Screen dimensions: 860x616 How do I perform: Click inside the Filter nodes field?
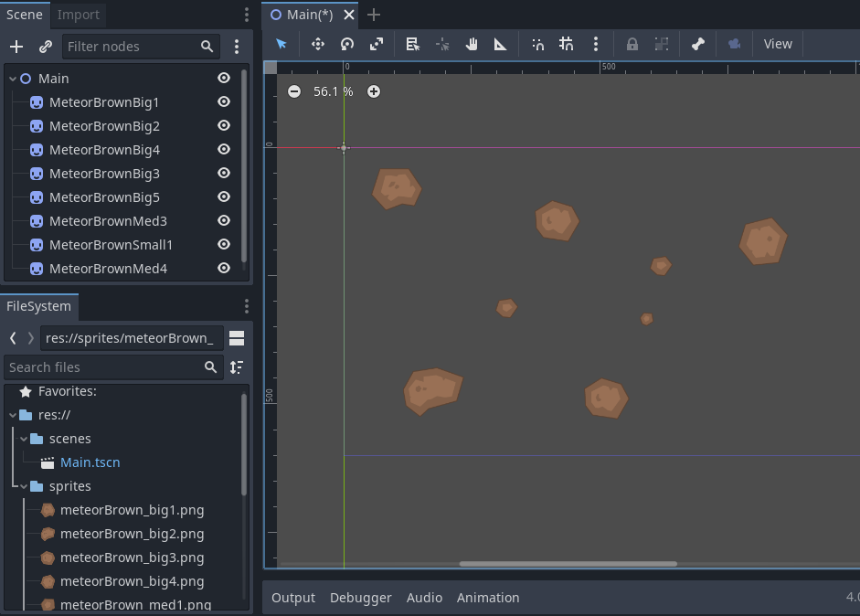click(128, 46)
